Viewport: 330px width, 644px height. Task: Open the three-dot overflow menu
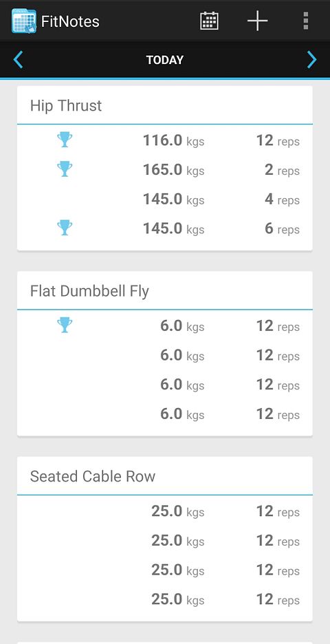[x=305, y=21]
